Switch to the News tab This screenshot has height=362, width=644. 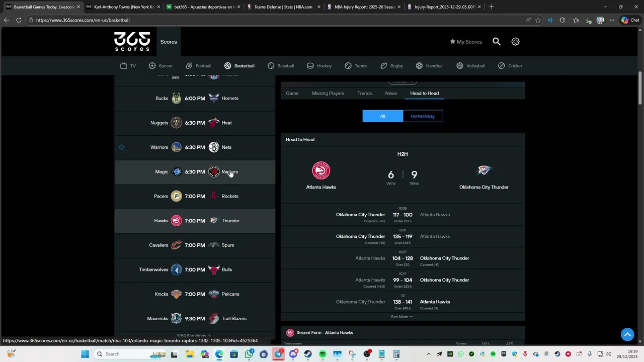(x=391, y=93)
